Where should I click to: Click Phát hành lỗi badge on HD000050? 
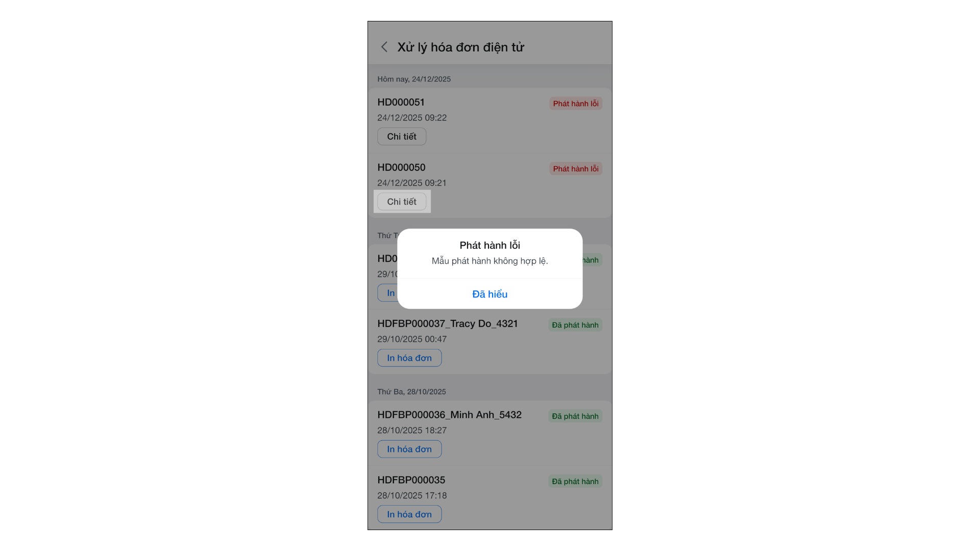576,168
